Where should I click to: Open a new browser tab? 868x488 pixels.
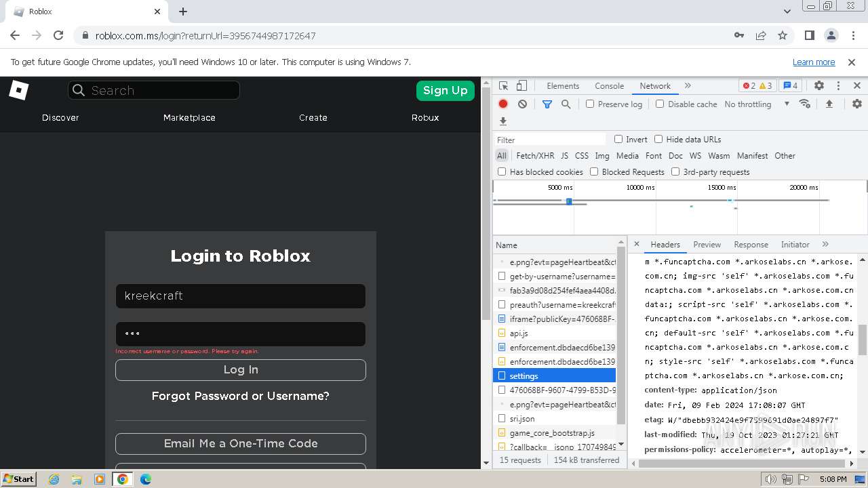click(183, 12)
